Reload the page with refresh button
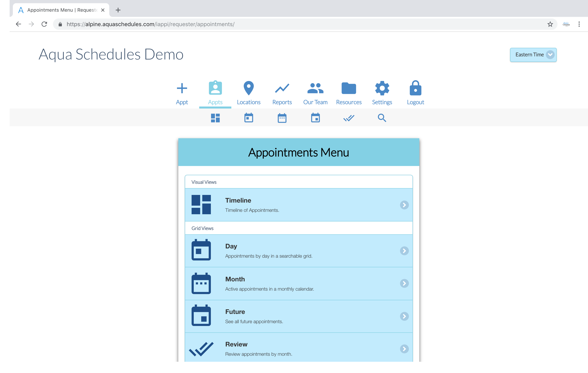This screenshot has height=373, width=588. point(44,24)
